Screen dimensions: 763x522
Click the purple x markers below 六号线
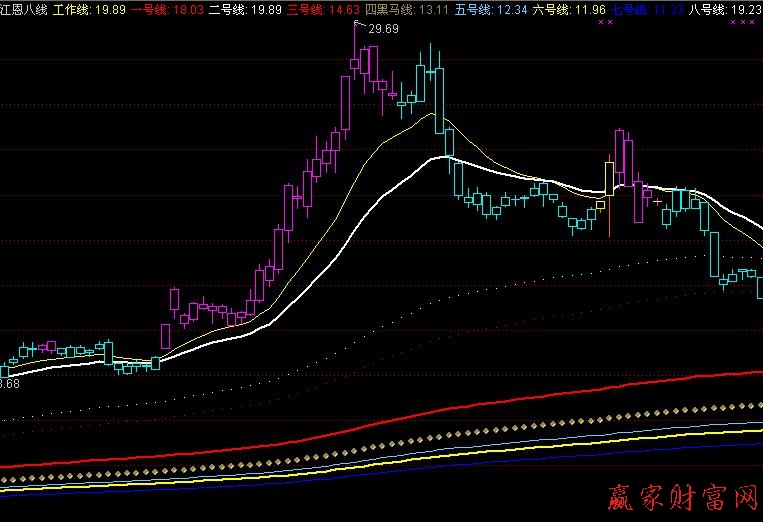pos(599,22)
